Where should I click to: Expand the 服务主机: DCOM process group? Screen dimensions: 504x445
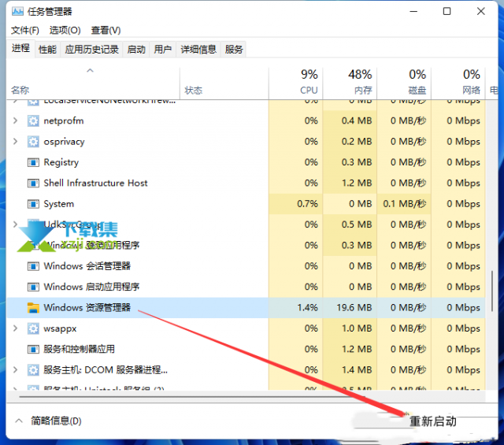(15, 369)
